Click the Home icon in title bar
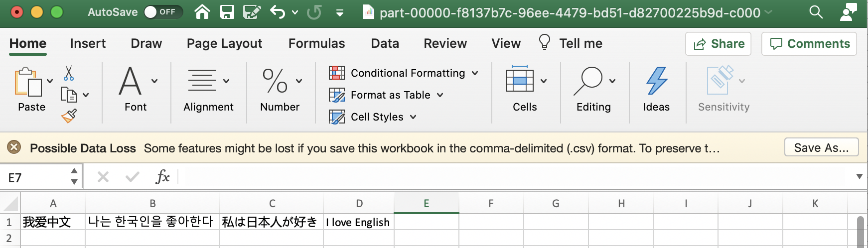Image resolution: width=868 pixels, height=248 pixels. point(202,12)
